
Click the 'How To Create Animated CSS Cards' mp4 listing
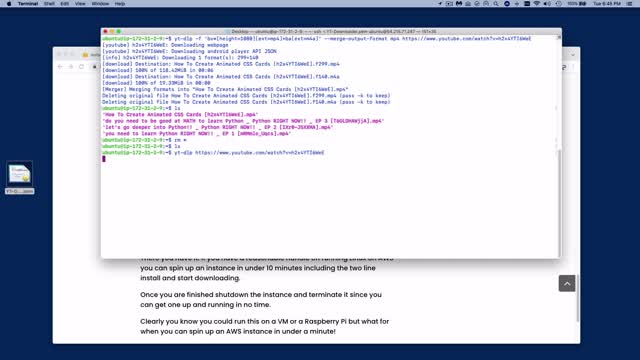click(x=180, y=115)
